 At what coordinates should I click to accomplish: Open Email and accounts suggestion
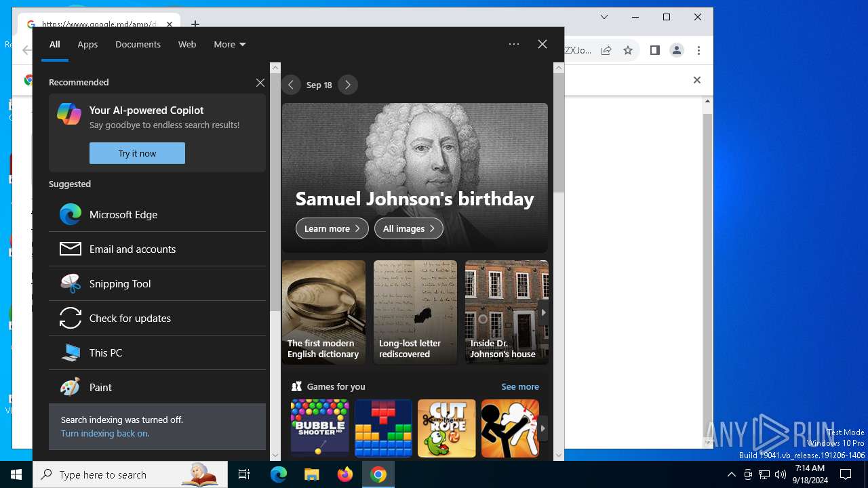click(x=157, y=249)
